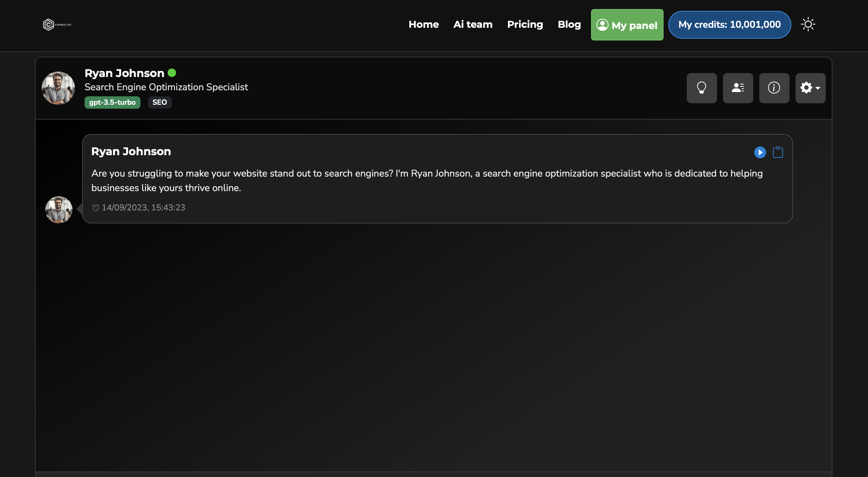Viewport: 868px width, 477px height.
Task: Click the avatar beside the chat message
Action: tap(59, 210)
